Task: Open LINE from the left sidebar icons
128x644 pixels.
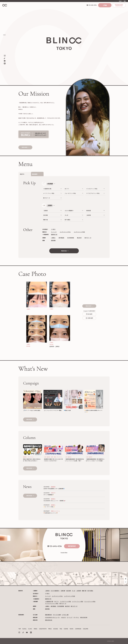Action: (5, 64)
